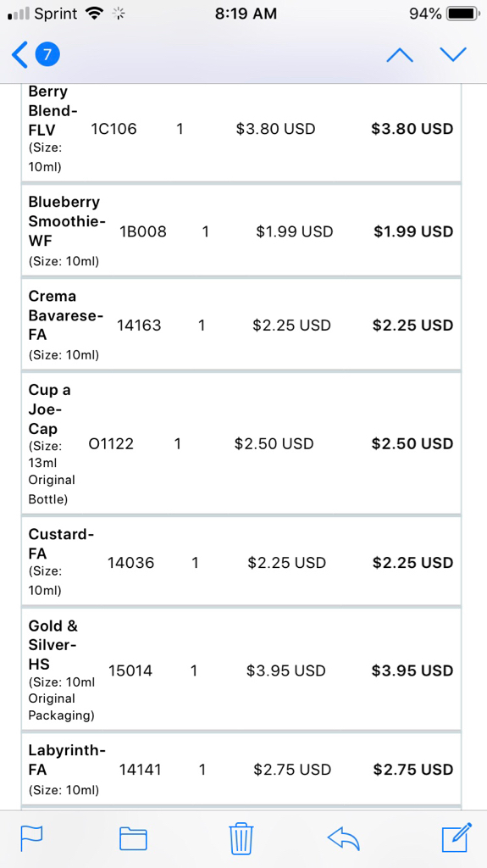Viewport: 487px width, 868px height.
Task: Select the bold $3.95 USD total
Action: [x=412, y=671]
